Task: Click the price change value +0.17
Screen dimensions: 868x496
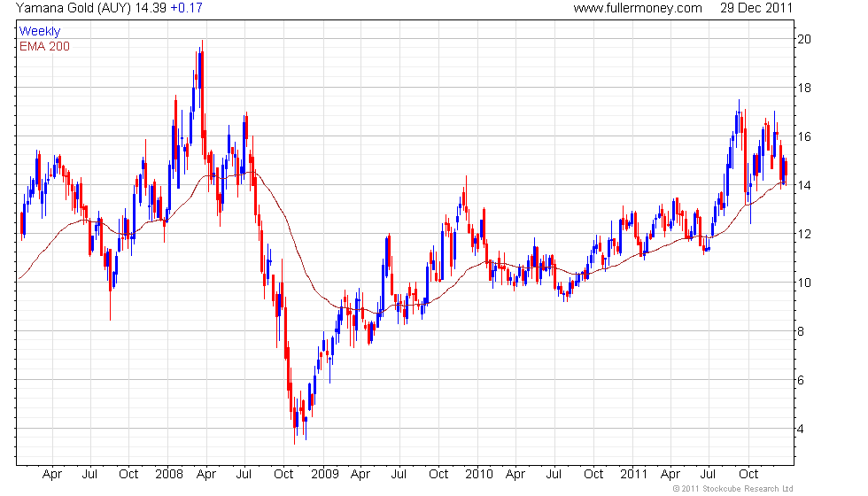Action: coord(187,8)
